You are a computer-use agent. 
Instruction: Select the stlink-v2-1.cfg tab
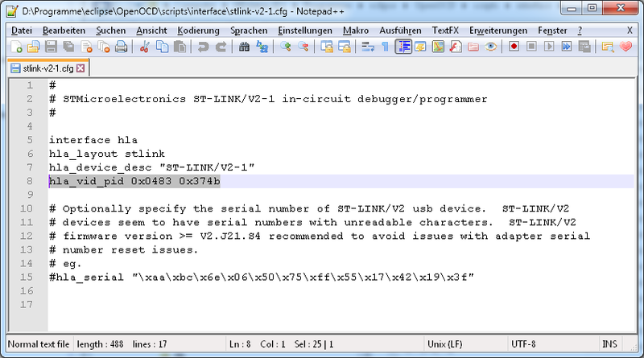[x=48, y=68]
